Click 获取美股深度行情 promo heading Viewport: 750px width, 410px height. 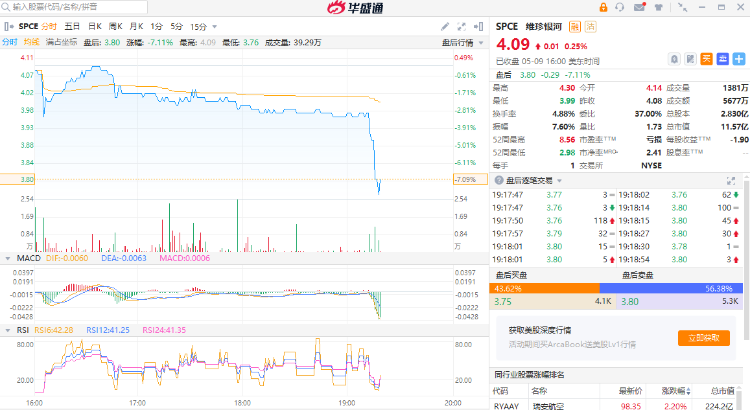tap(540, 330)
